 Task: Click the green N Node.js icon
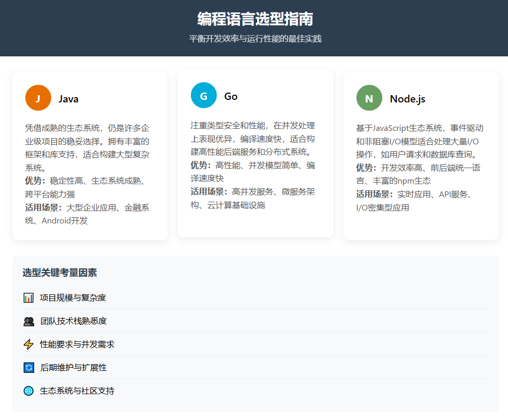369,98
